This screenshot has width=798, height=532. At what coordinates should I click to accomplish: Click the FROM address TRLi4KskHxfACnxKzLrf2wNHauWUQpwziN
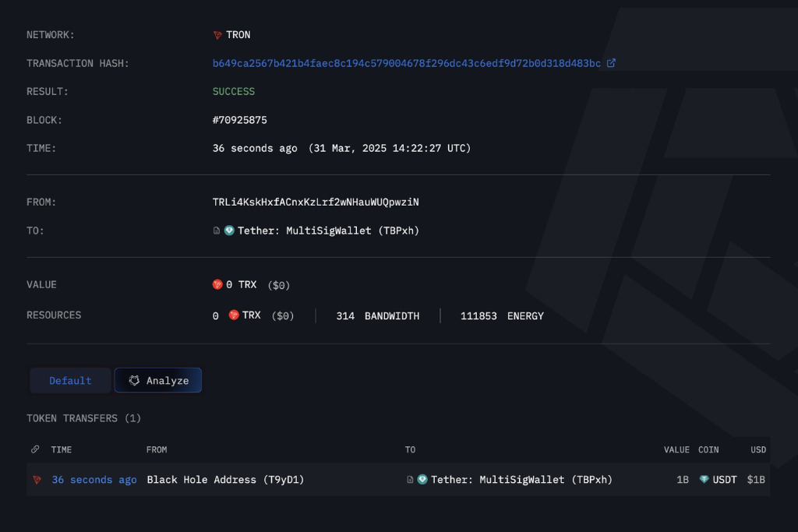(316, 202)
